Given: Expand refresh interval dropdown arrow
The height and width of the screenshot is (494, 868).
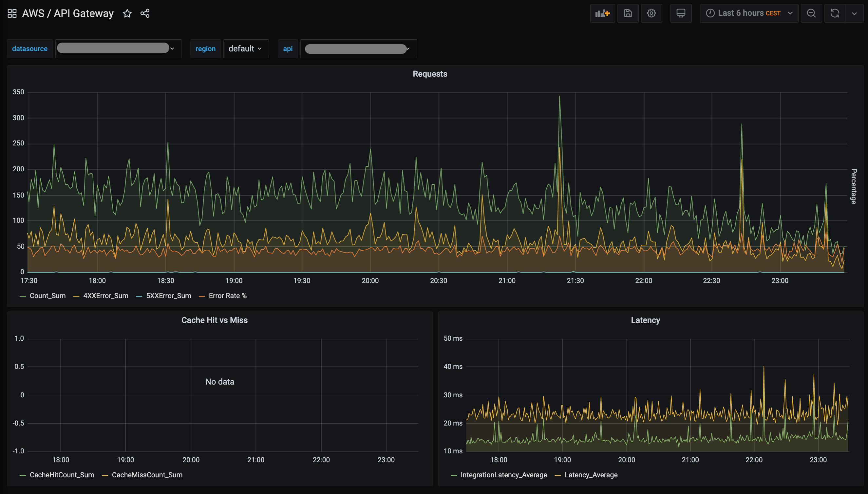Looking at the screenshot, I should [854, 13].
